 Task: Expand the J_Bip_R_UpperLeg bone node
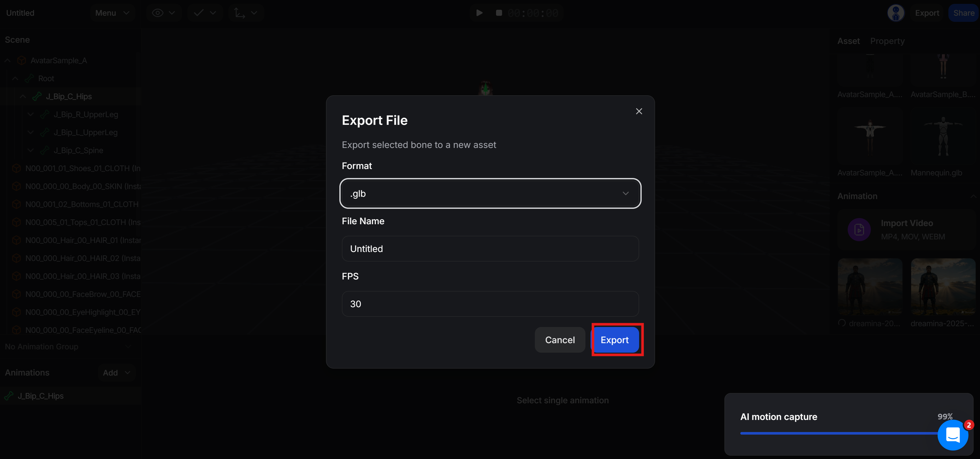click(30, 114)
